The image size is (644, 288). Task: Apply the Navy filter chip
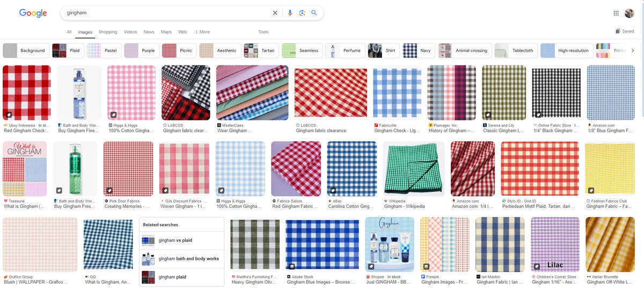(x=419, y=51)
